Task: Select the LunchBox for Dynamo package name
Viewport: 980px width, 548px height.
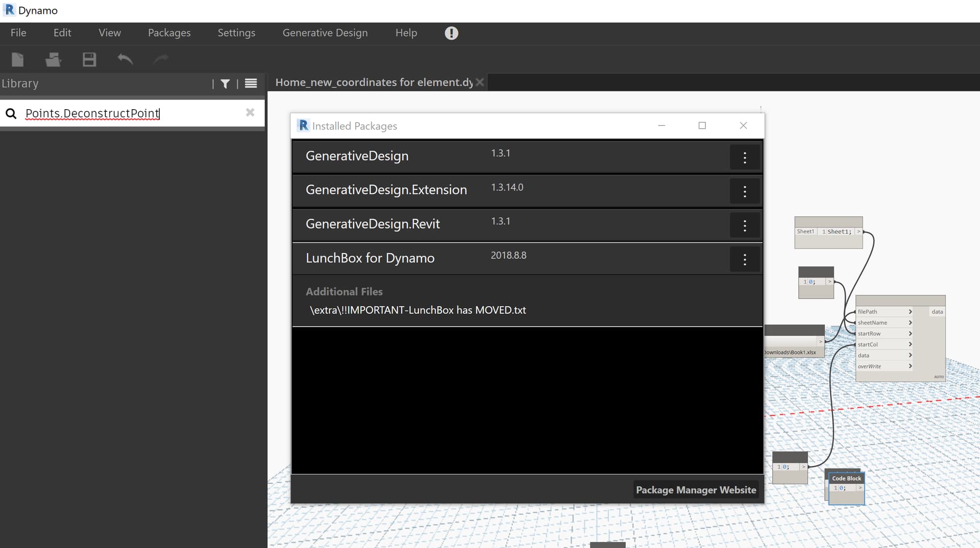Action: [370, 258]
